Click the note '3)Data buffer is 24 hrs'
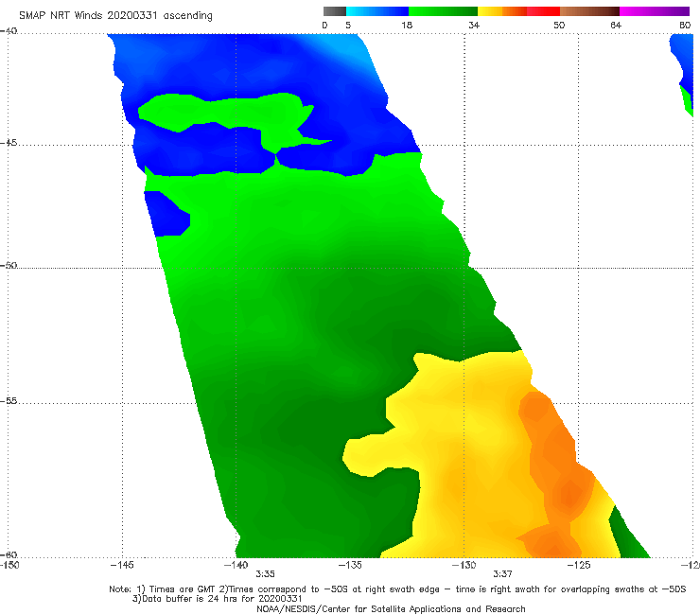The width and height of the screenshot is (700, 615). (x=218, y=599)
